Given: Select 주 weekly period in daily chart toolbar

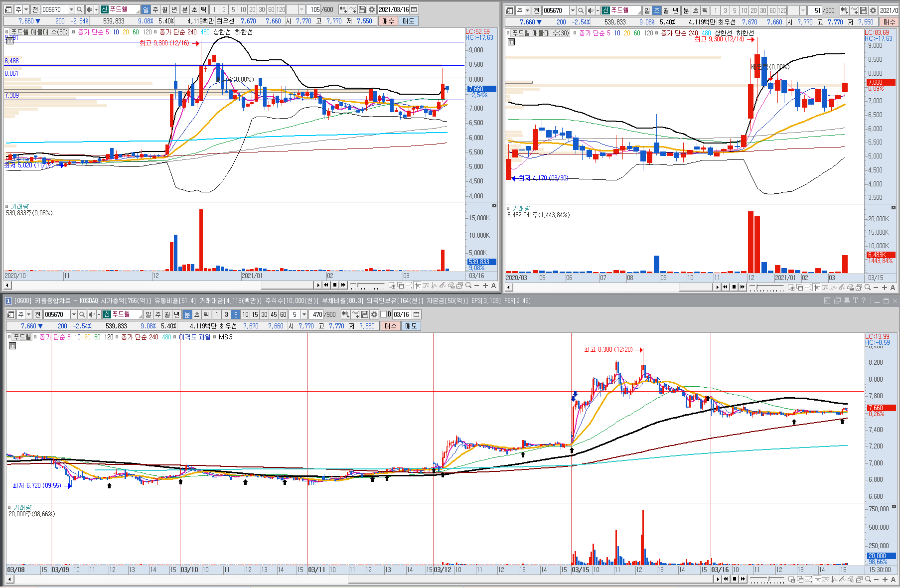Looking at the screenshot, I should tap(155, 9).
